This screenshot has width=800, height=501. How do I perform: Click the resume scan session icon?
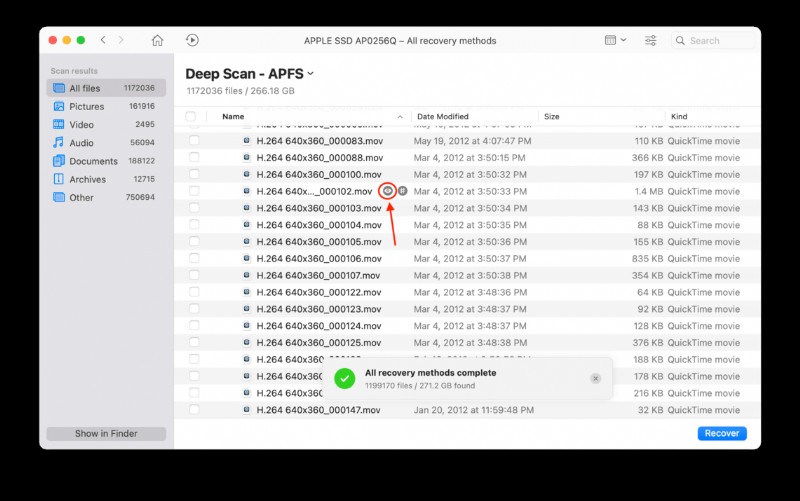pyautogui.click(x=192, y=40)
